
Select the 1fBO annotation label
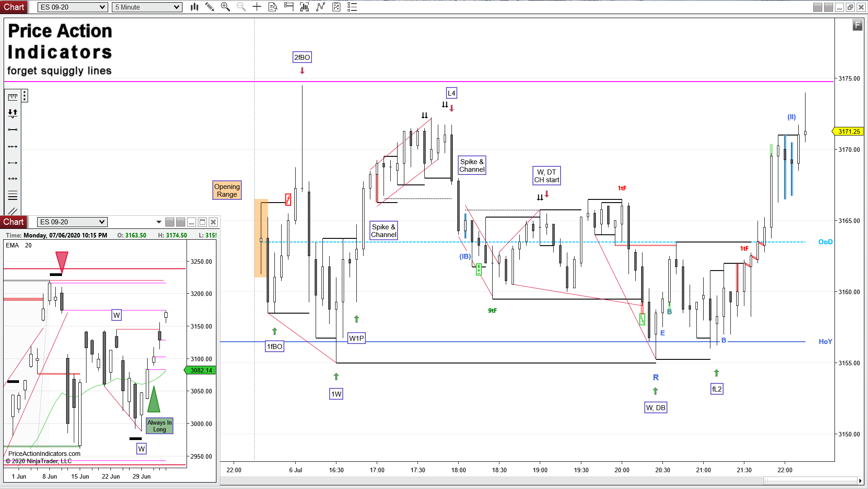(274, 346)
